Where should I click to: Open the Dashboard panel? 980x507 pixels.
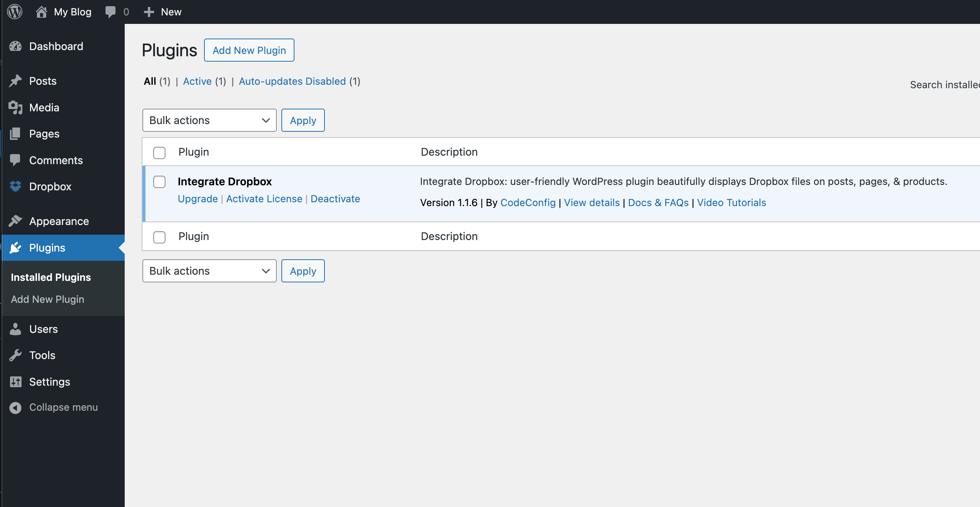56,46
